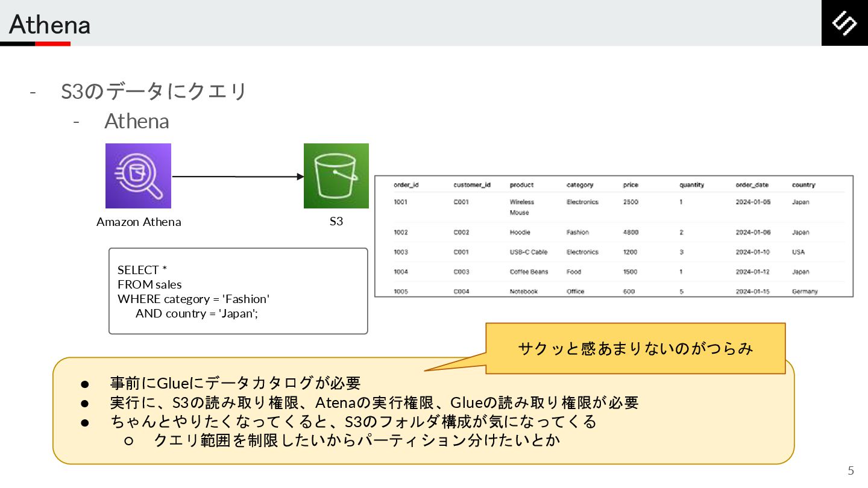Click the 'Hoodie' row in the table

coord(519,233)
